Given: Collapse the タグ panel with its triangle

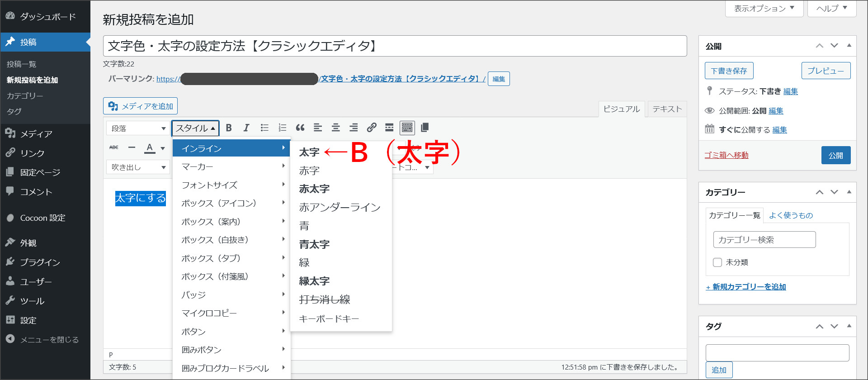Looking at the screenshot, I should [849, 326].
